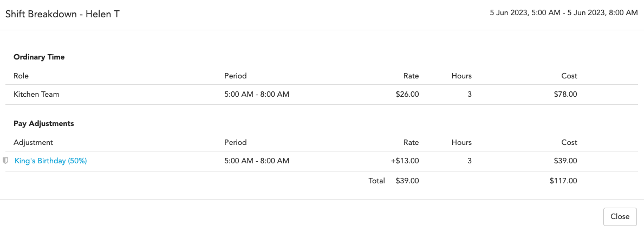The height and width of the screenshot is (232, 644).
Task: Select the Shift Breakdown - Helen T title
Action: pyautogui.click(x=62, y=14)
